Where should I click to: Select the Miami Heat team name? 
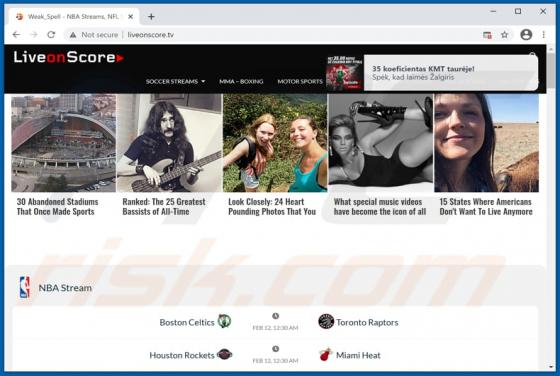(x=358, y=355)
